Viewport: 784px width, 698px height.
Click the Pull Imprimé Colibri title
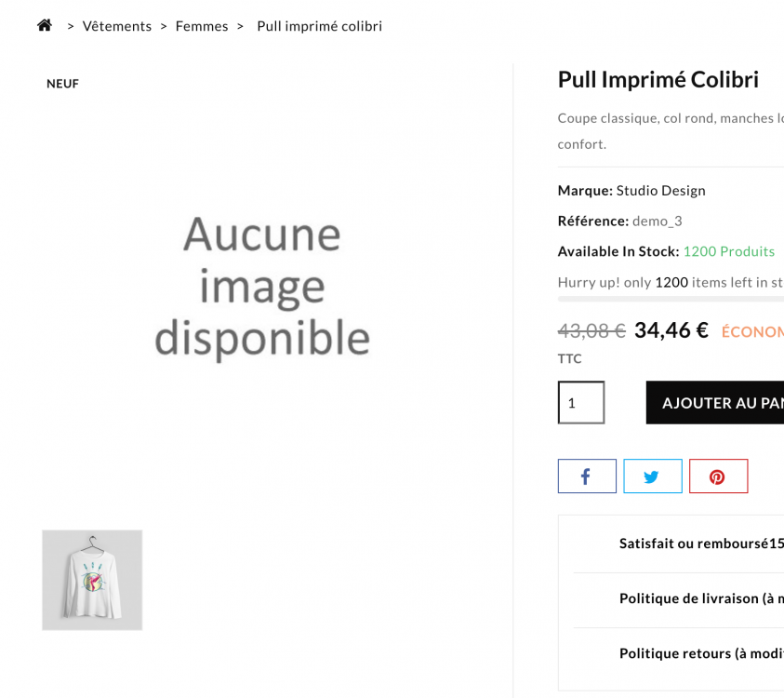658,79
